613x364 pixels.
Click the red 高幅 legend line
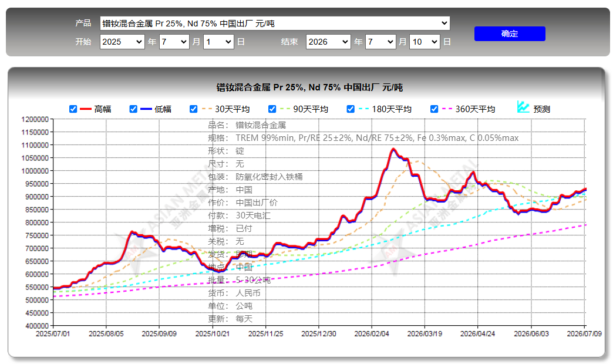coord(86,109)
